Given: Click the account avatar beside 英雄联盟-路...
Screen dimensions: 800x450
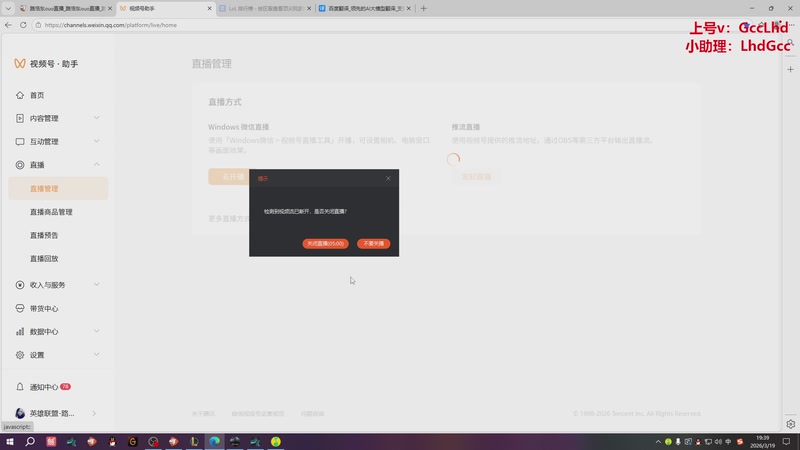Looking at the screenshot, I should pyautogui.click(x=20, y=413).
